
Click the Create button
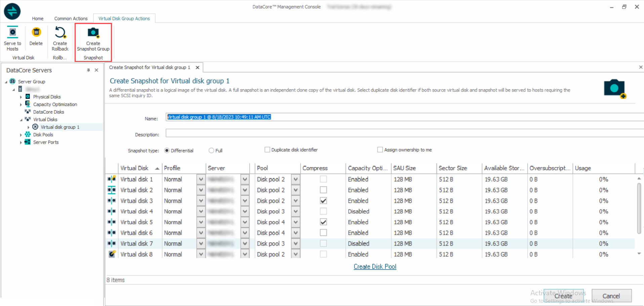point(564,296)
